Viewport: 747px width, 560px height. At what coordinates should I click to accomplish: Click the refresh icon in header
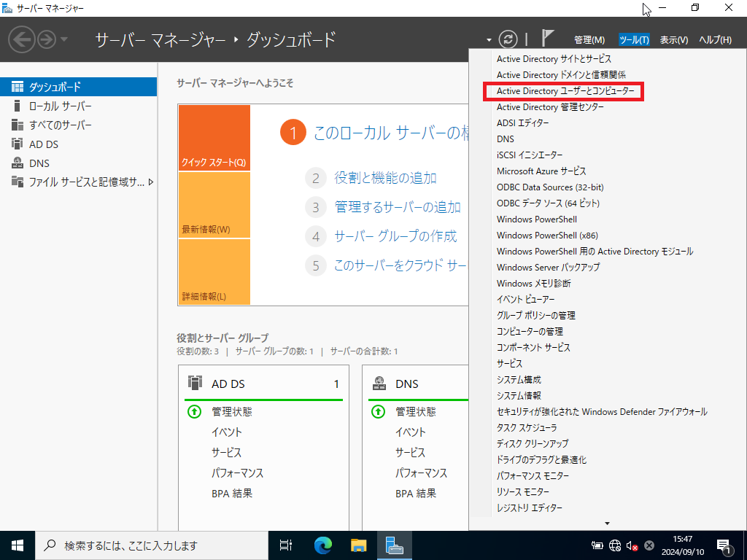coord(508,39)
